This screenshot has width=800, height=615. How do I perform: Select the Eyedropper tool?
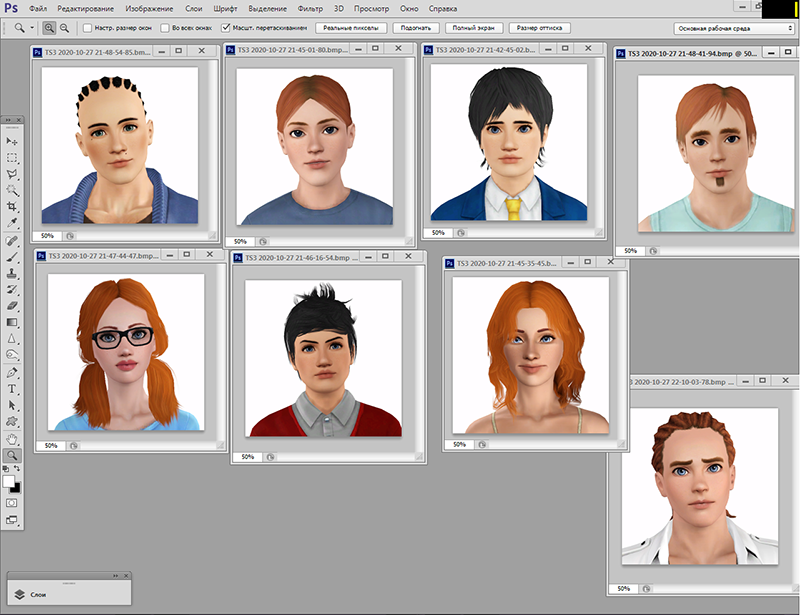[12, 223]
